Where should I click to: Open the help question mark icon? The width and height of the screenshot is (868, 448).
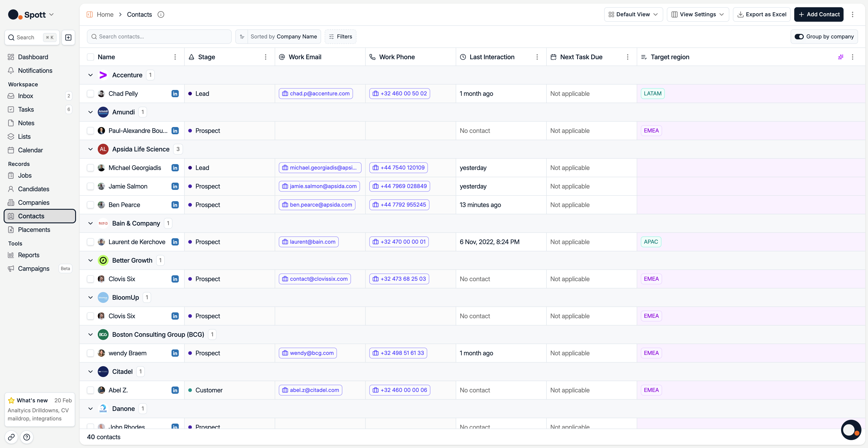[27, 437]
